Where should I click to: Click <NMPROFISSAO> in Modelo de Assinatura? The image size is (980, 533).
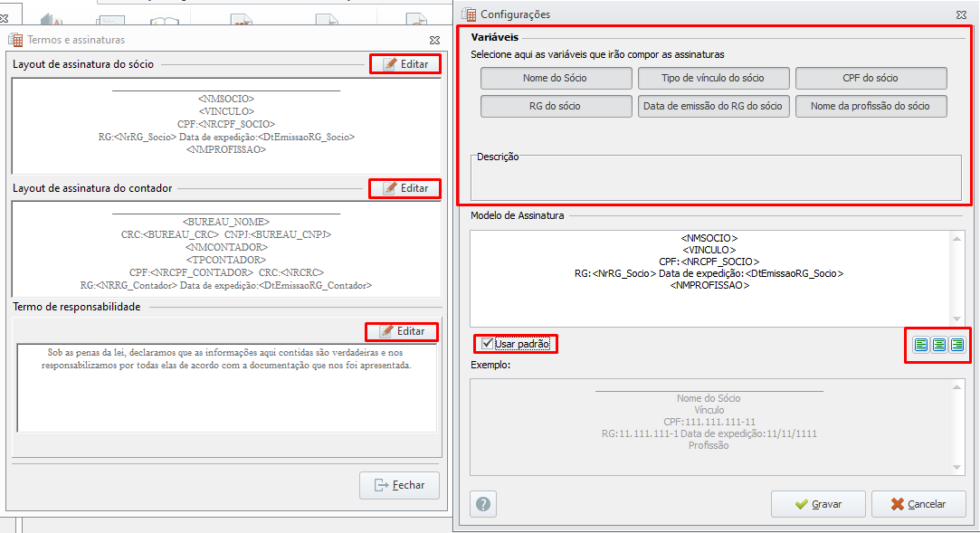point(709,285)
